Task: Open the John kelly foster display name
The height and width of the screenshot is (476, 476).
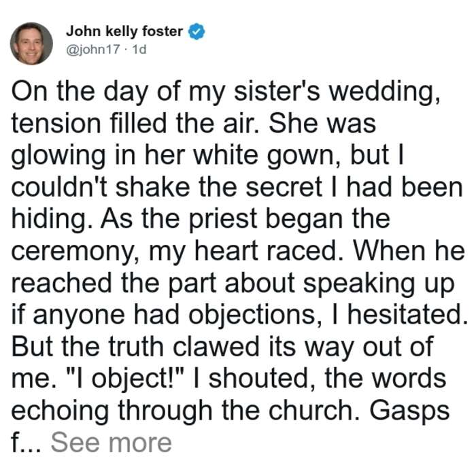Action: pos(124,31)
